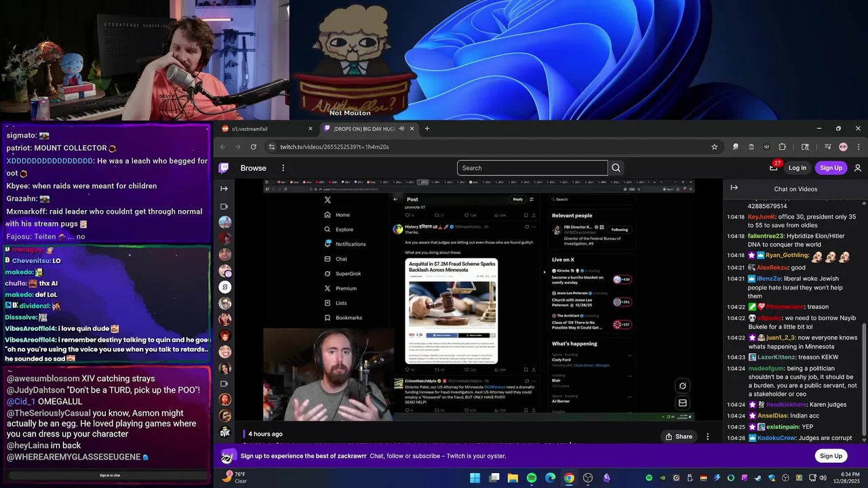Jump to the 1:04:23 chat timestamp
This screenshot has height=488, width=868.
pos(736,357)
